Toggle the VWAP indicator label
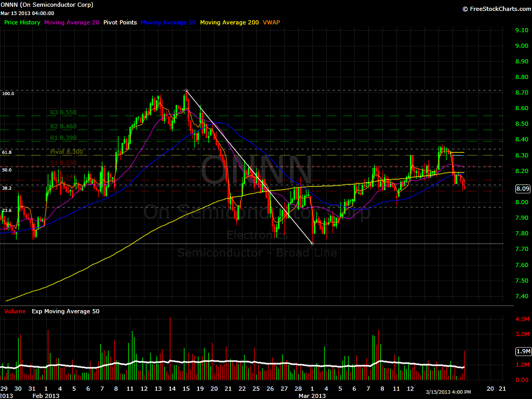Image resolution: width=532 pixels, height=399 pixels. coord(271,22)
